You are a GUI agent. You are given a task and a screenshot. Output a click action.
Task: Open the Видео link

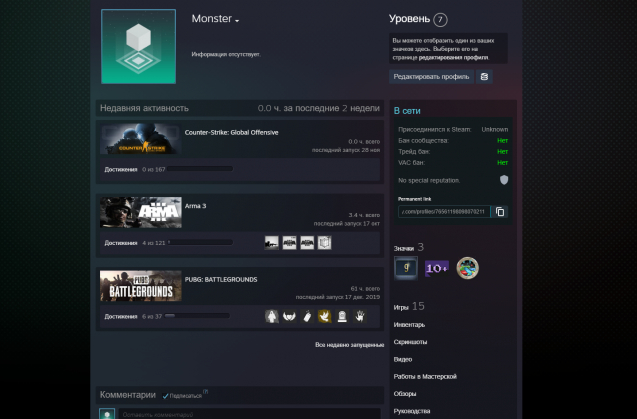pos(403,359)
